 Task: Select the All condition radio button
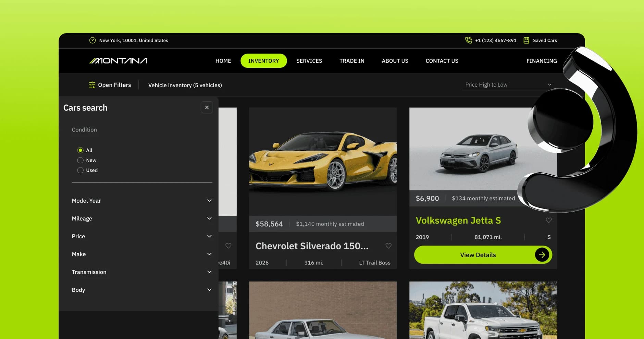(80, 150)
